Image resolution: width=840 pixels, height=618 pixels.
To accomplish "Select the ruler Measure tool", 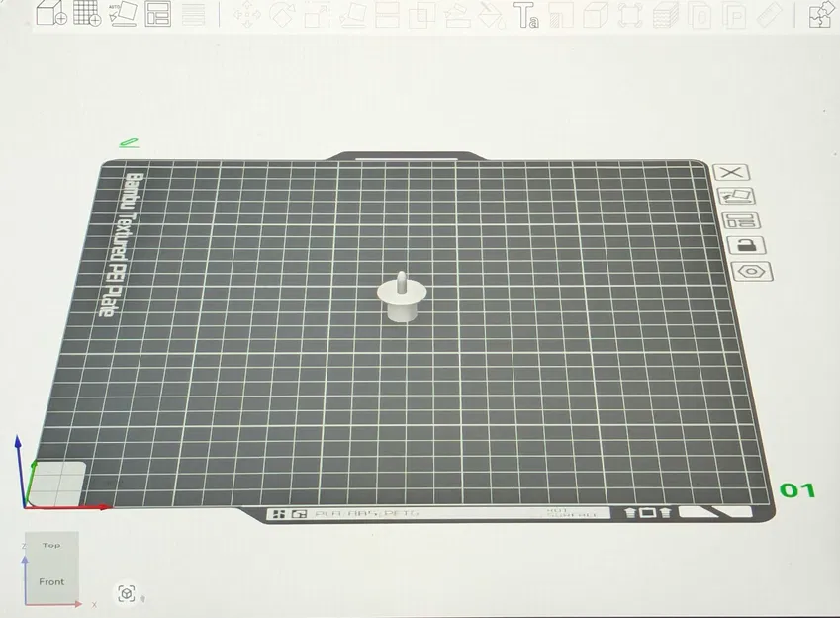I will tap(770, 15).
